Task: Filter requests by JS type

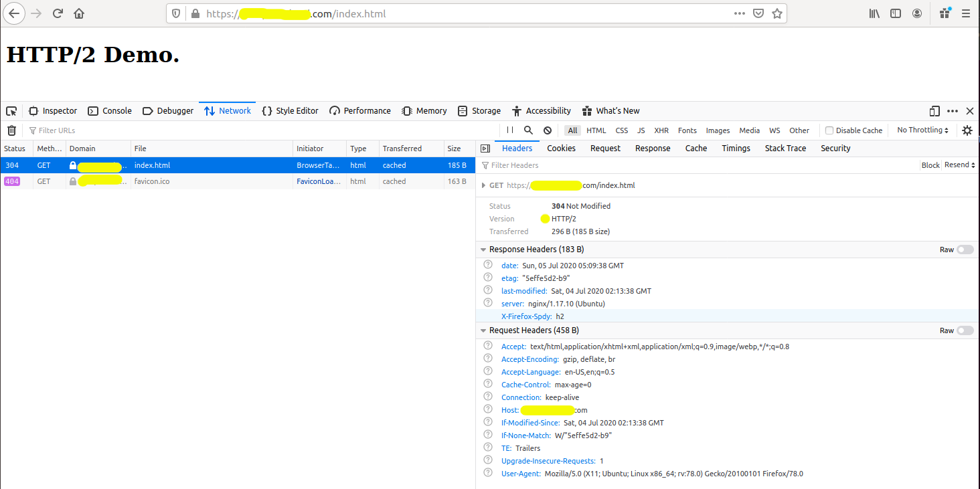Action: 641,130
